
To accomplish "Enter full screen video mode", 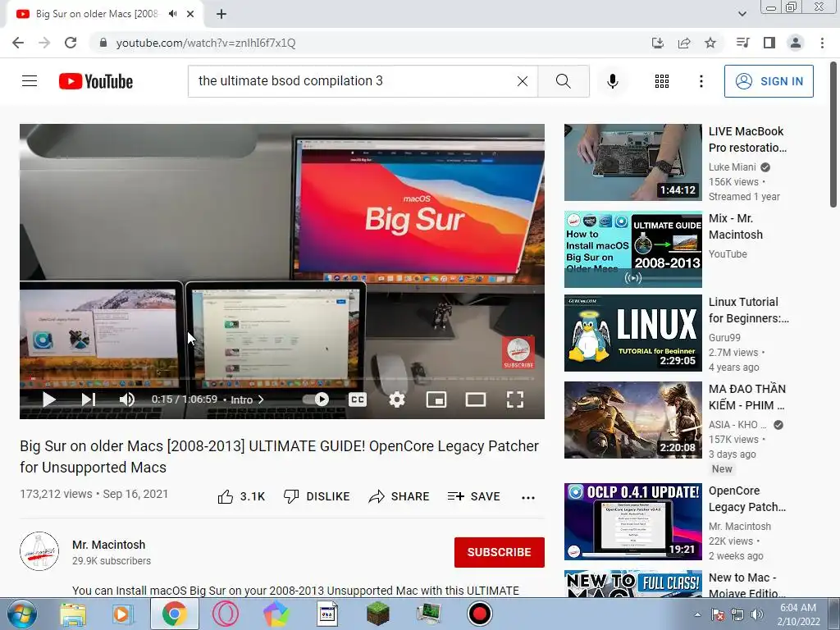I will point(515,399).
